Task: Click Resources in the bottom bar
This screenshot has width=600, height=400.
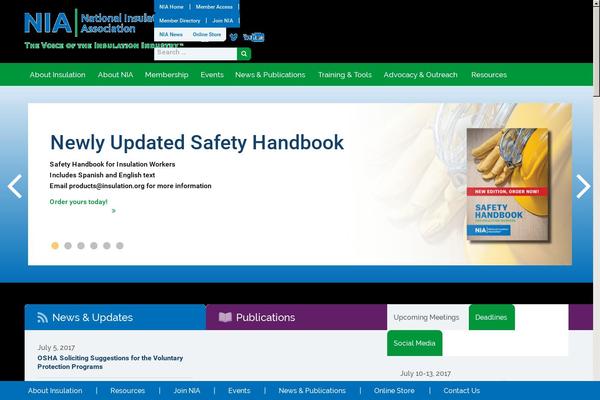Action: pyautogui.click(x=127, y=390)
